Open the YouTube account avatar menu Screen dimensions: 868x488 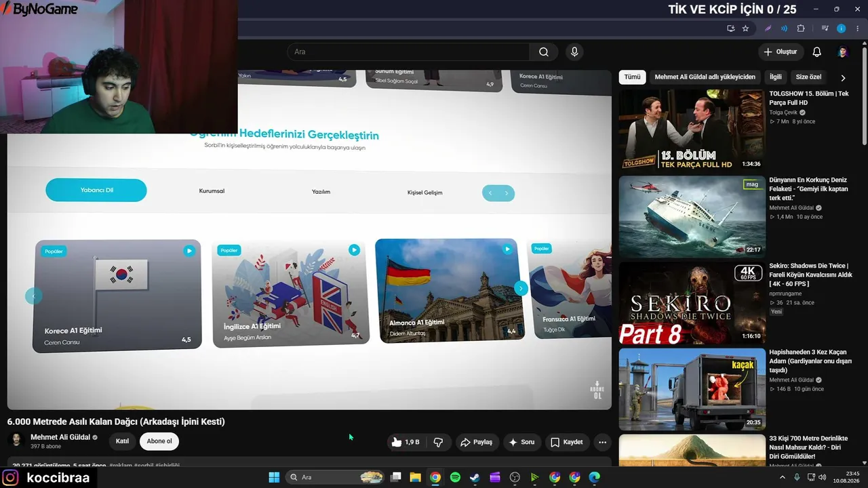(x=843, y=52)
